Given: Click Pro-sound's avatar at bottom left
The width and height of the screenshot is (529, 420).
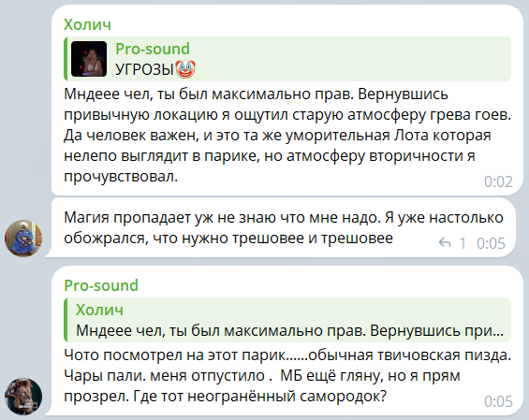Looking at the screenshot, I should click(23, 397).
